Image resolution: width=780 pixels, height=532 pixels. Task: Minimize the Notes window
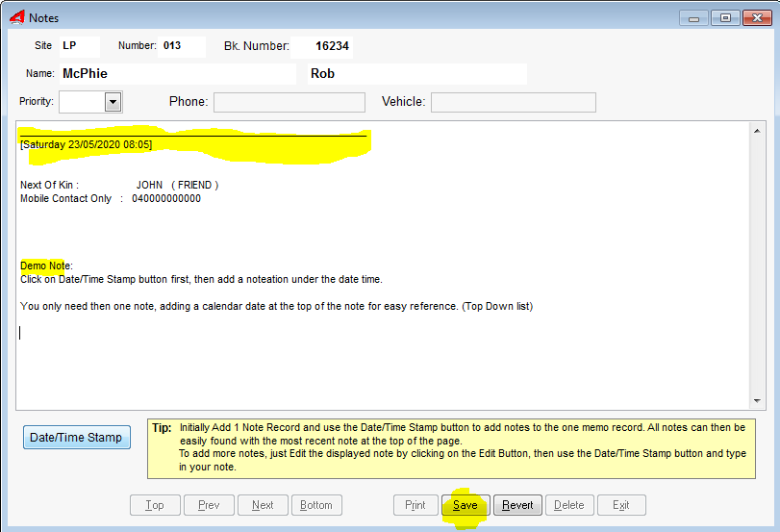(x=694, y=18)
